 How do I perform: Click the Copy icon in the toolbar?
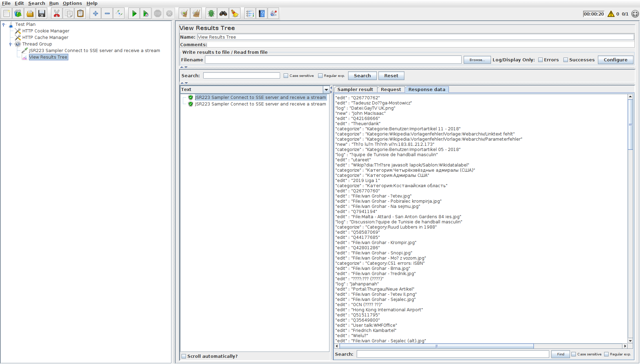point(69,13)
